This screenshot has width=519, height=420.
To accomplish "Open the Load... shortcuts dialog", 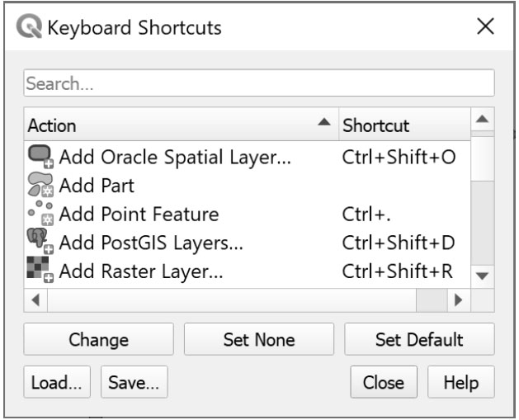I will pos(56,383).
